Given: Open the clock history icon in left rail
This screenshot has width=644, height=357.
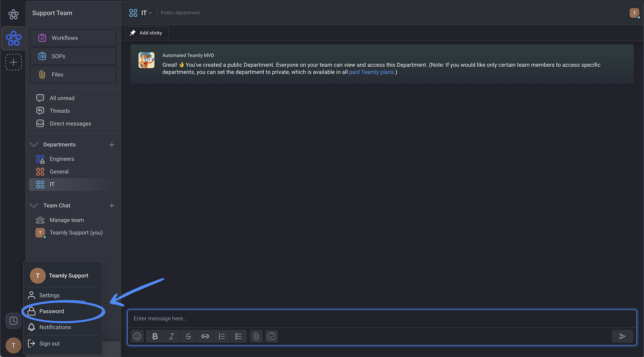Looking at the screenshot, I should point(14,320).
